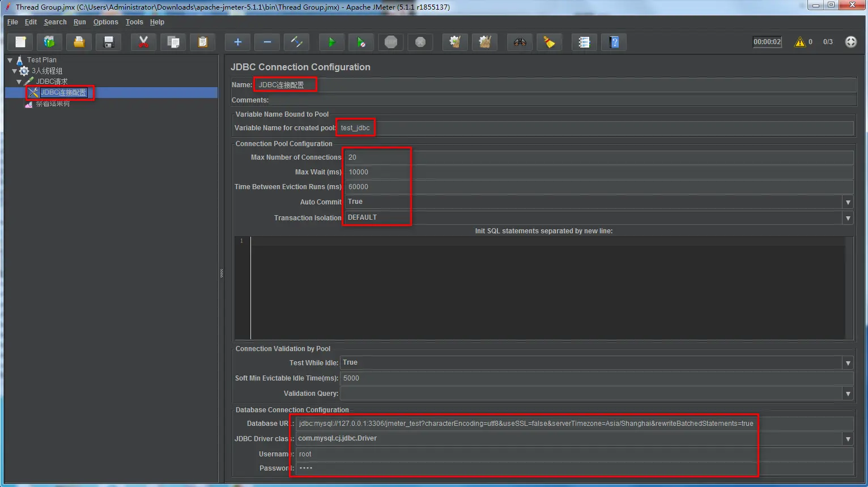This screenshot has height=487, width=868.
Task: Copy the selected element via toolbar
Action: [173, 42]
